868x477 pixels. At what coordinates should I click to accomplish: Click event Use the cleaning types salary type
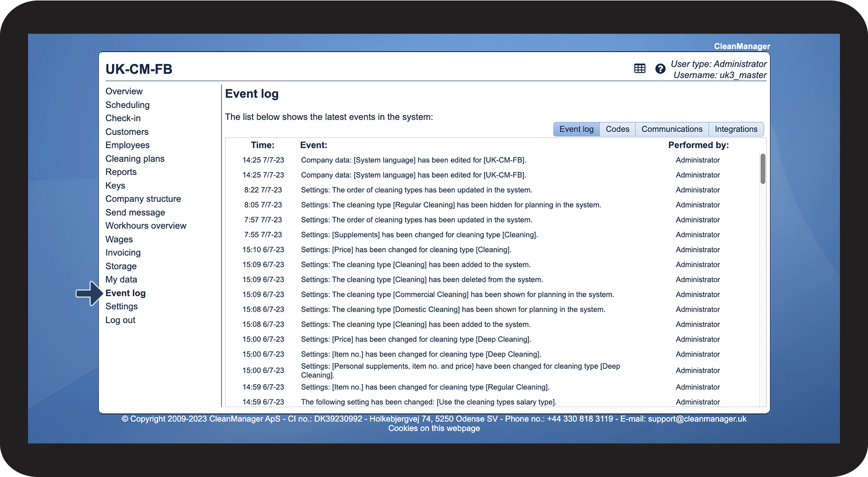(x=428, y=402)
